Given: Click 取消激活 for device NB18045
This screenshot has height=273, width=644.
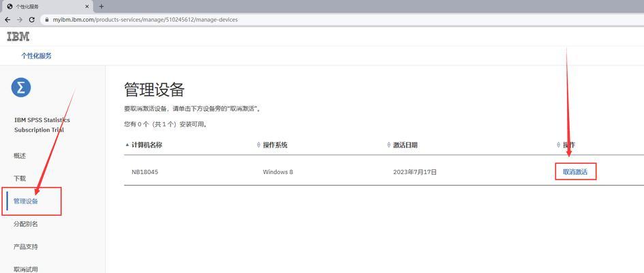Looking at the screenshot, I should coord(575,172).
